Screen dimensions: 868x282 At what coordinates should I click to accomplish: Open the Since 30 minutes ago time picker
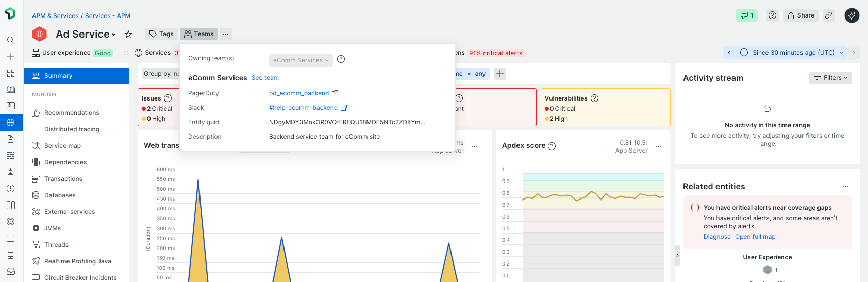[793, 53]
